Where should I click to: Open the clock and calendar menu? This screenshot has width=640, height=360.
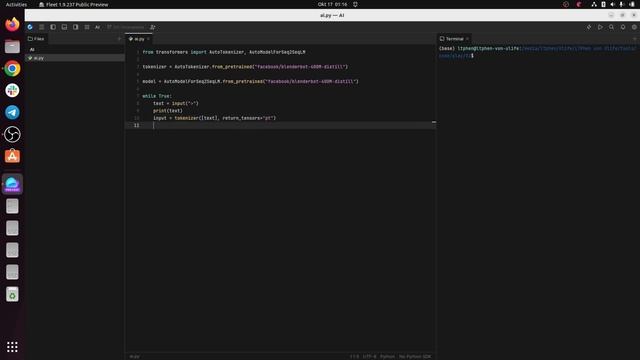(332, 4)
